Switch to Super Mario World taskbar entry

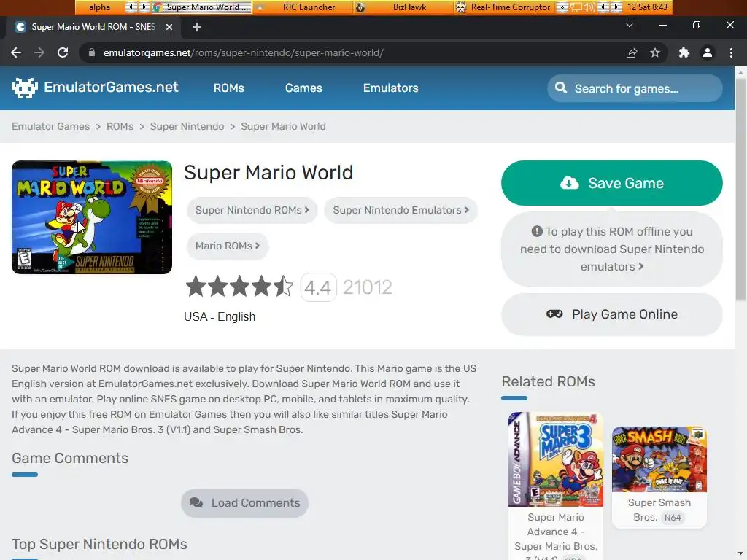[202, 7]
